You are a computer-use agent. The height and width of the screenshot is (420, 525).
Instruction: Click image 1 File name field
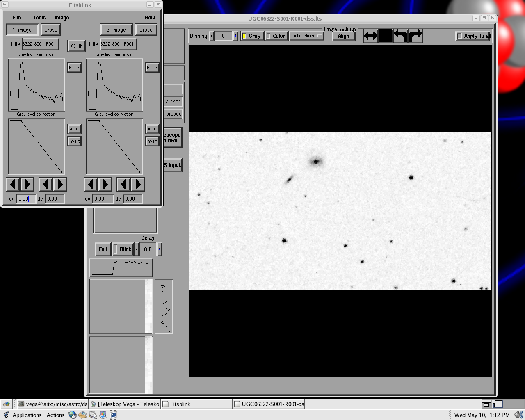41,44
